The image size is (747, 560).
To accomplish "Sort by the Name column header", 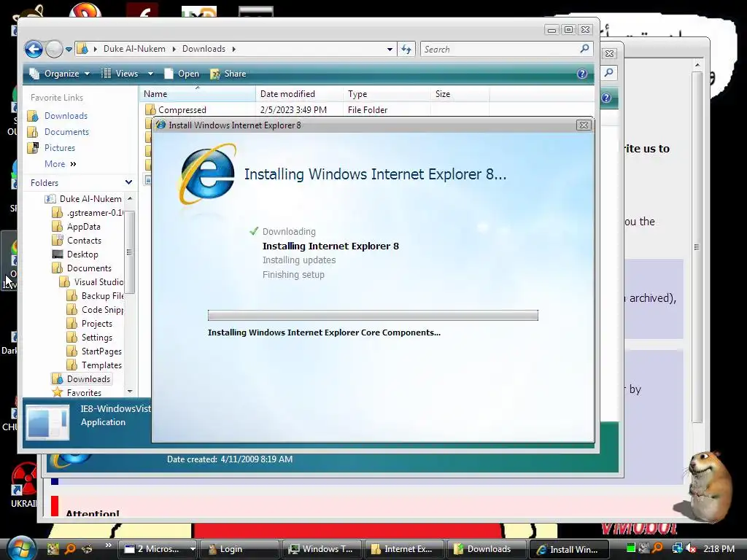I will tap(197, 94).
